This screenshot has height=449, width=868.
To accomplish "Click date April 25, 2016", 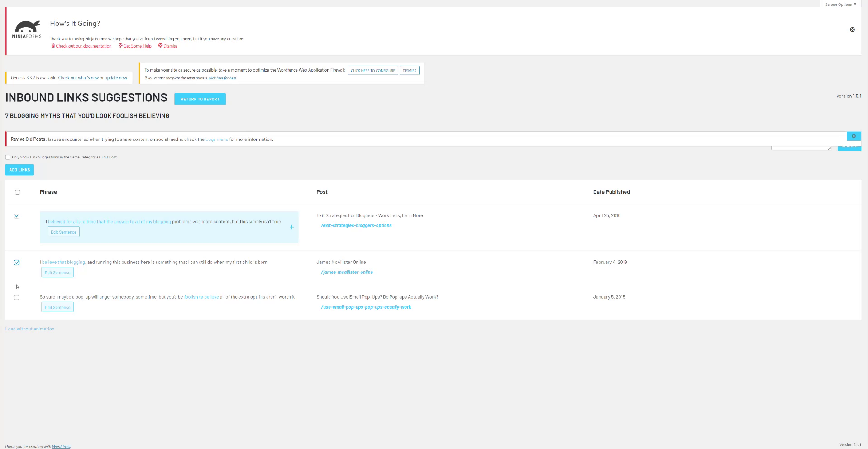I will tap(607, 215).
